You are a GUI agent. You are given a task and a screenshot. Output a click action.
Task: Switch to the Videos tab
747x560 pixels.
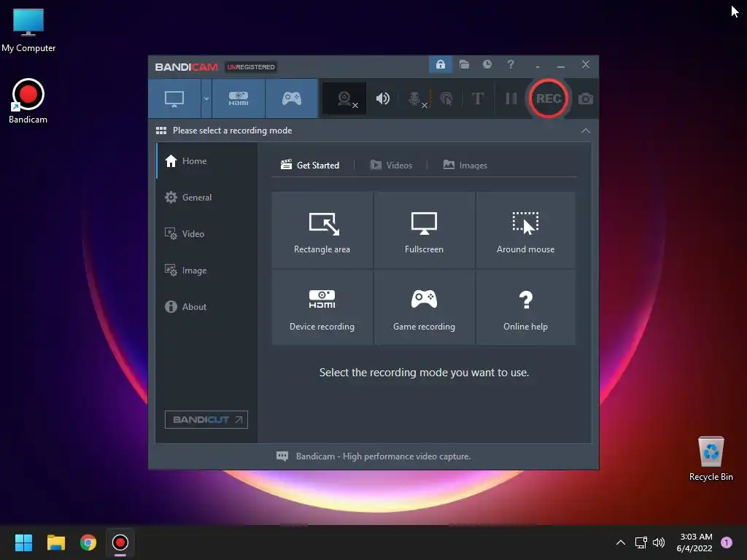coord(391,166)
